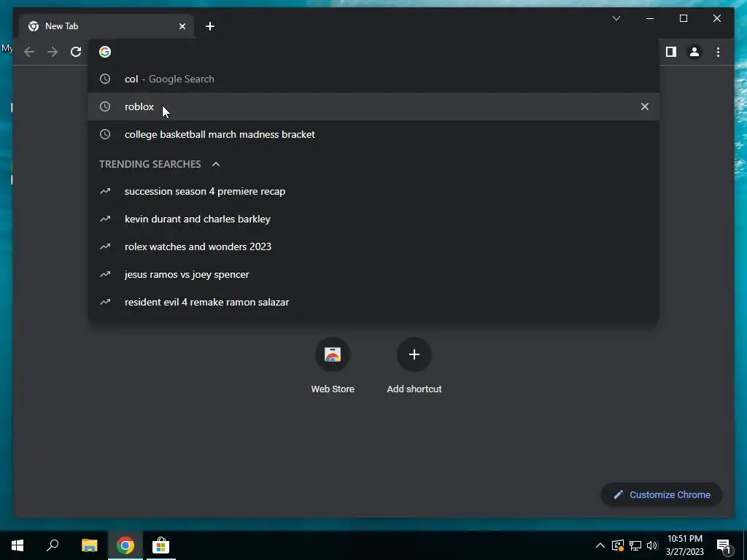Click trending icon beside jesus ramos

105,274
